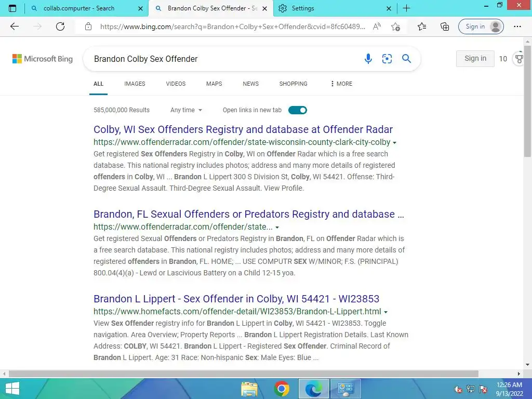Click the homefacts.com offender-detail URL
This screenshot has width=532, height=399.
point(237,312)
